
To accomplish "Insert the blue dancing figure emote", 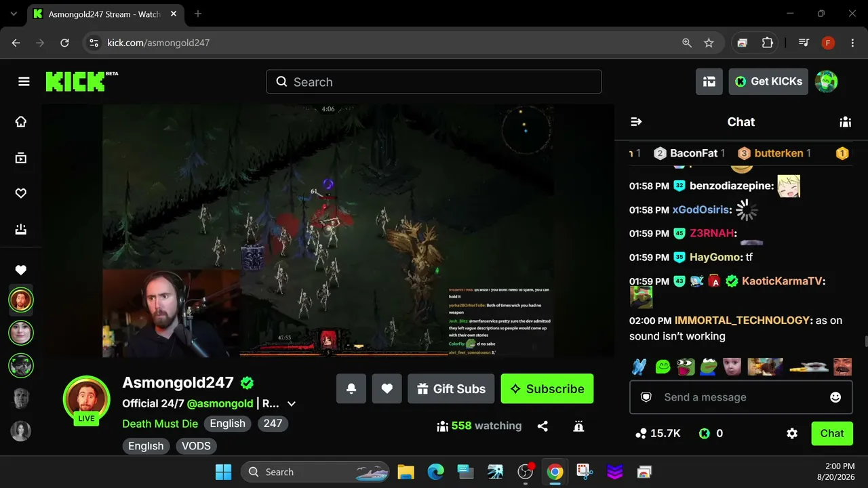I will [639, 367].
